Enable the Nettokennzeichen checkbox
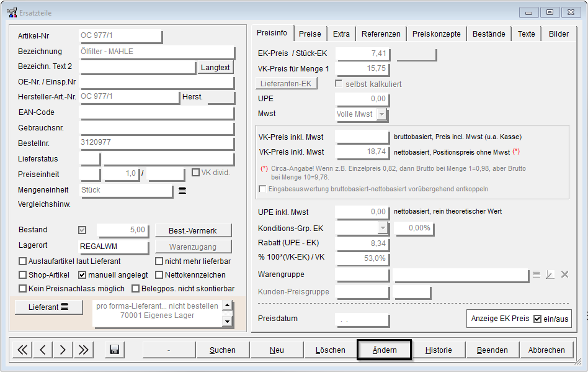The height and width of the screenshot is (372, 588). click(159, 274)
